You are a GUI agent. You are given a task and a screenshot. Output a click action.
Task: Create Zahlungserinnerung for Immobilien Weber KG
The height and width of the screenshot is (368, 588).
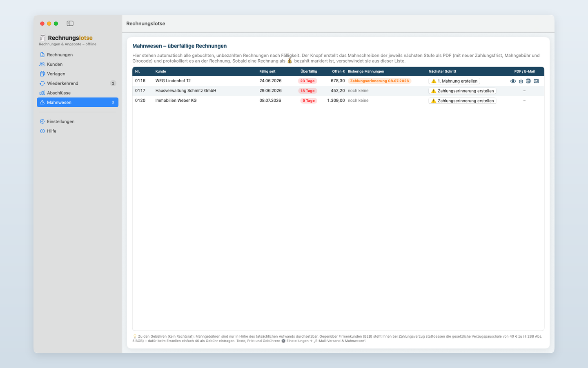(x=462, y=101)
